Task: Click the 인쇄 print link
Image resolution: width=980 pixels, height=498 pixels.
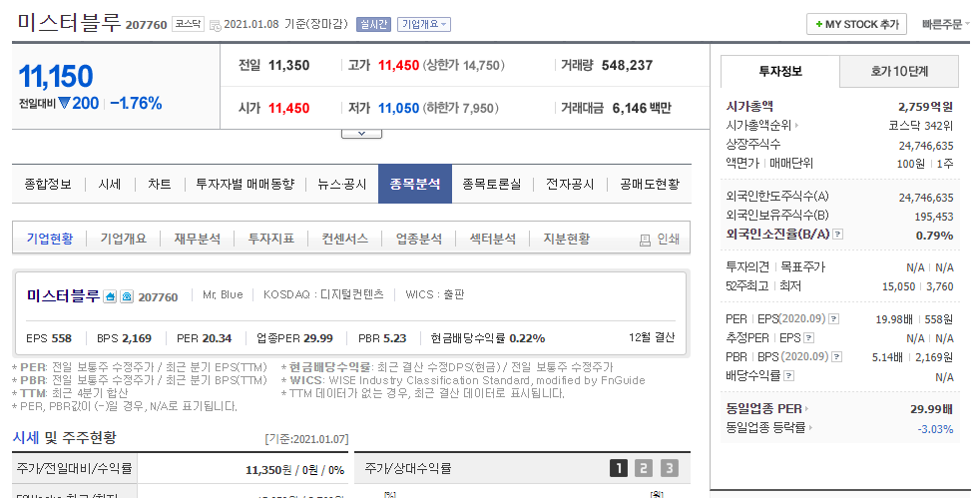Action: click(x=668, y=240)
